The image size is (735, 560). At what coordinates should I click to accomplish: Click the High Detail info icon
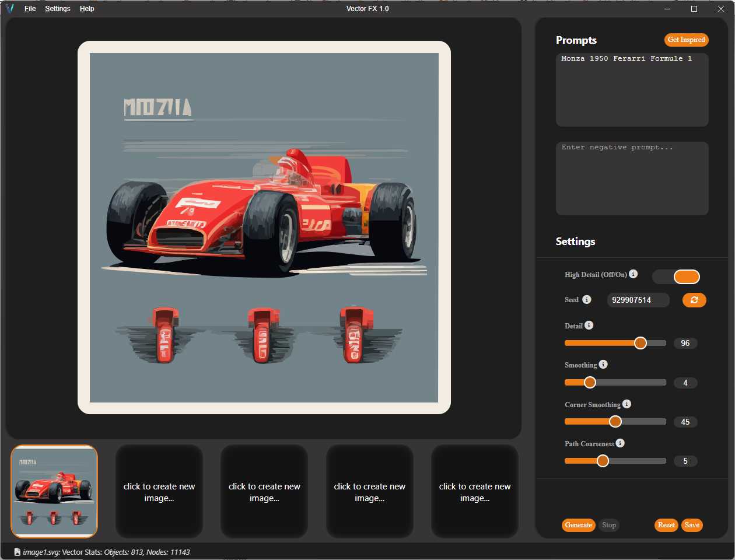633,274
